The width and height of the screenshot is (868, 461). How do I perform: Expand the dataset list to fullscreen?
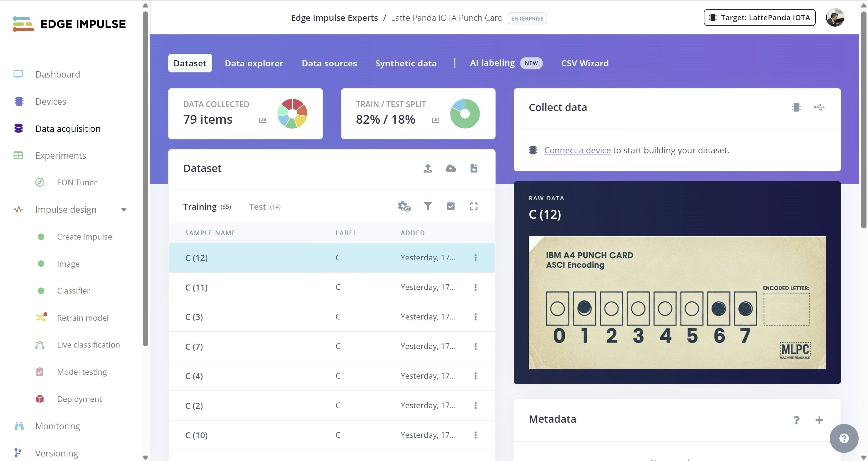click(x=474, y=206)
